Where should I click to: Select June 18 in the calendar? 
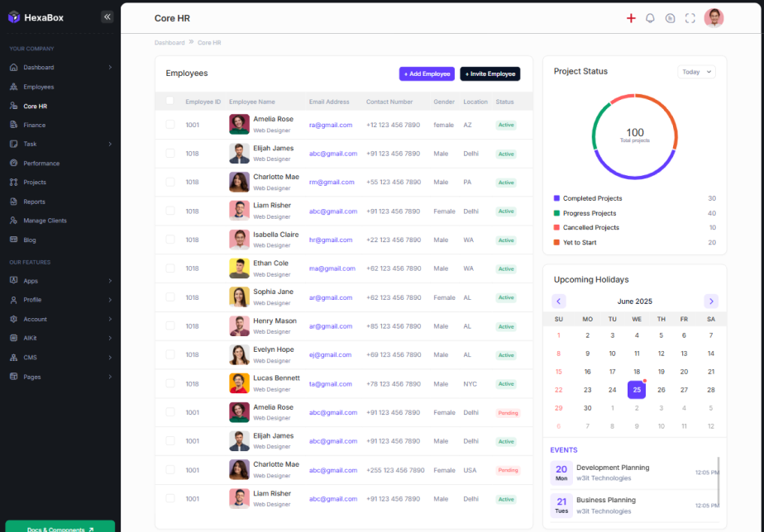coord(636,372)
